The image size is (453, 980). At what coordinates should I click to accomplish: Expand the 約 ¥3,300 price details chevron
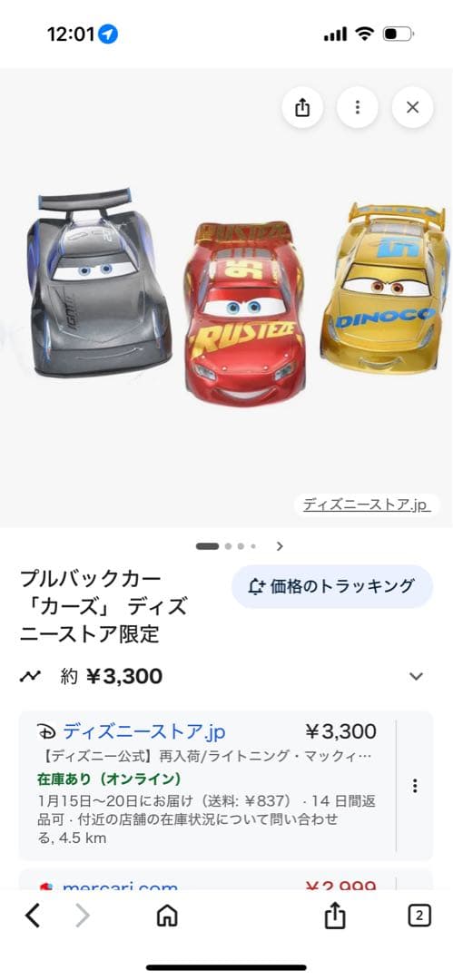click(x=416, y=676)
